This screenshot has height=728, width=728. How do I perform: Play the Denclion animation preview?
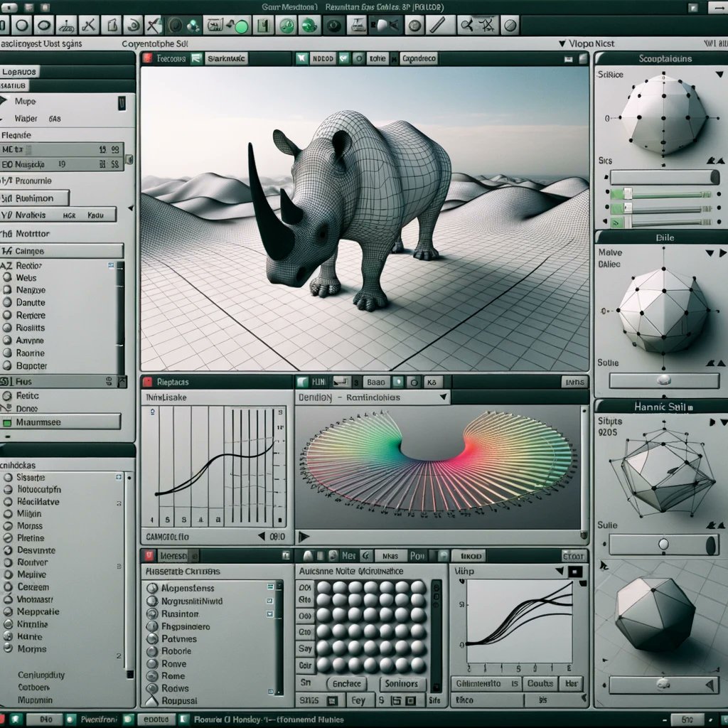(304, 537)
